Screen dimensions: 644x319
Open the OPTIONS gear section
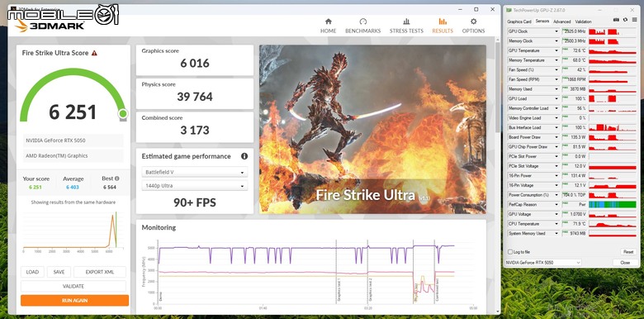pos(473,26)
